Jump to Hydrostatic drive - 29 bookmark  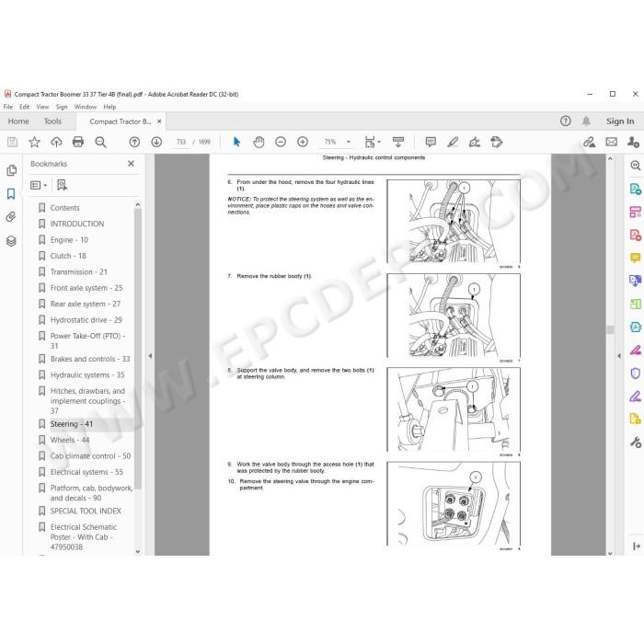click(86, 320)
